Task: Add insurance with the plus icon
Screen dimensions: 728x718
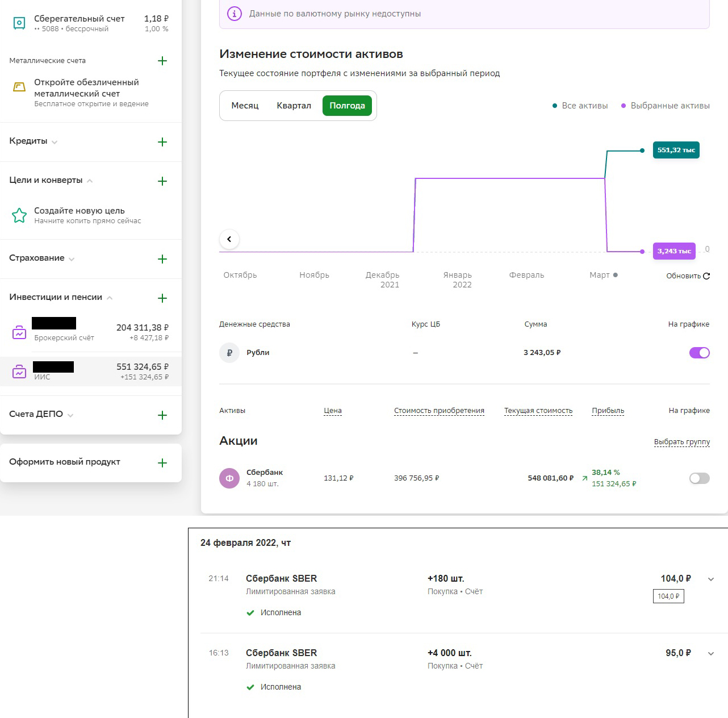Action: [x=162, y=259]
